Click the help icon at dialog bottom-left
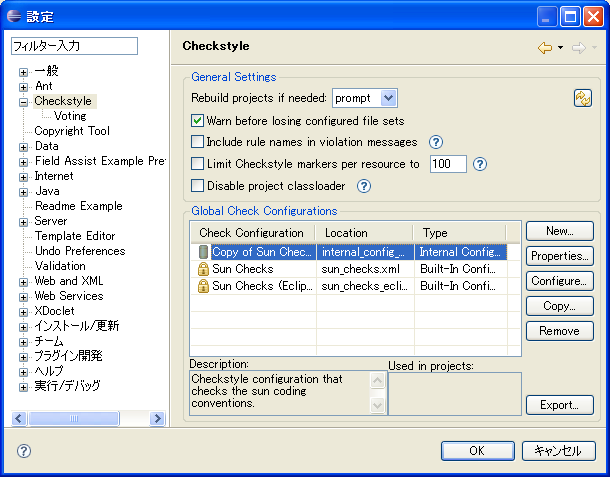Image resolution: width=610 pixels, height=477 pixels. point(24,451)
